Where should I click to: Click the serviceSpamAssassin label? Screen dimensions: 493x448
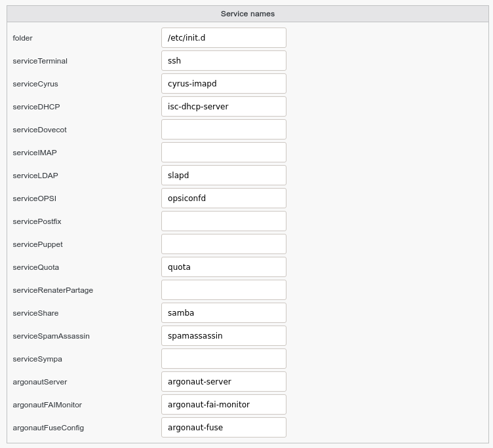(x=51, y=336)
